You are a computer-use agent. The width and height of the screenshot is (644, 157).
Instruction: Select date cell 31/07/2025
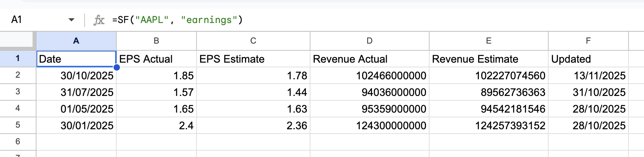point(76,92)
